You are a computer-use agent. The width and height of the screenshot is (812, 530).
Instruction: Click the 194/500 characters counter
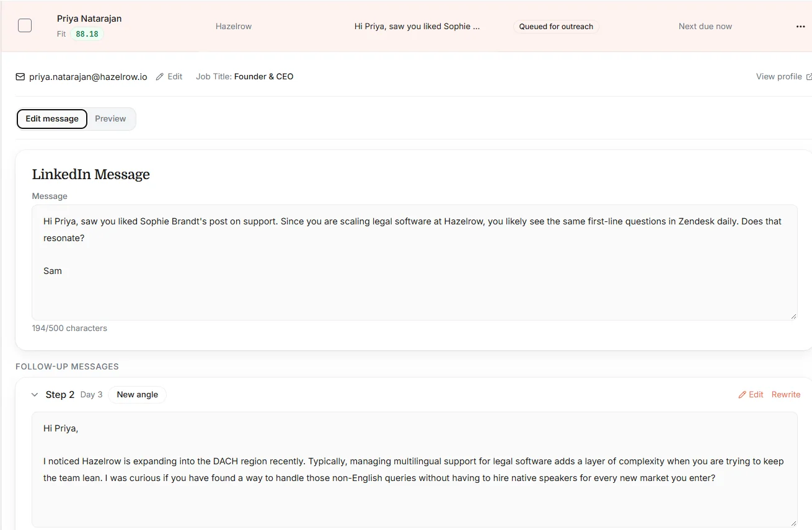(69, 329)
